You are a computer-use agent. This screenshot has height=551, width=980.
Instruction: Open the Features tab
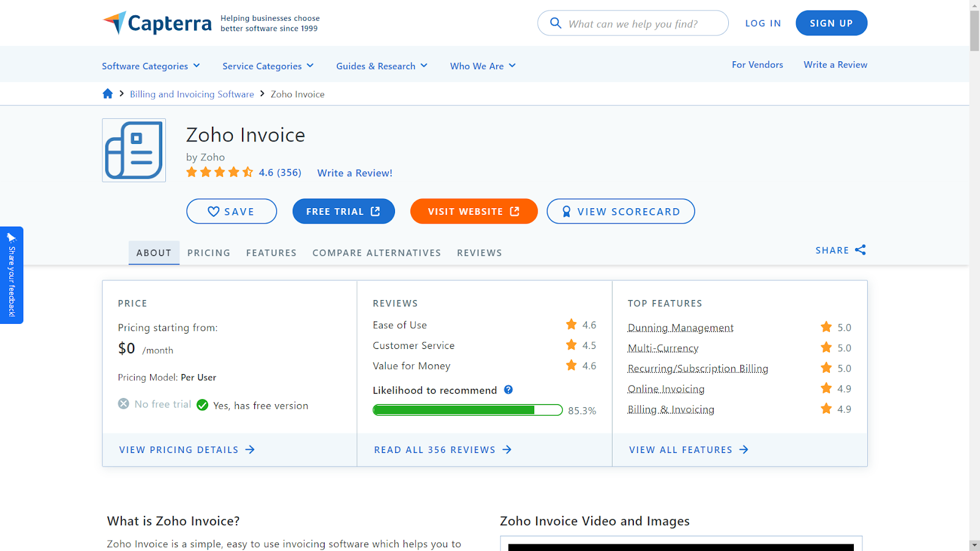pos(271,253)
